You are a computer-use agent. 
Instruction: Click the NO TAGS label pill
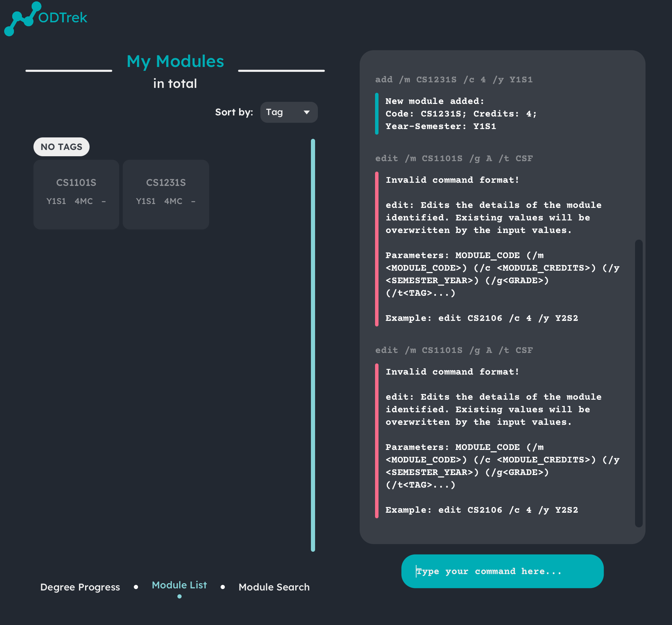[x=61, y=147]
